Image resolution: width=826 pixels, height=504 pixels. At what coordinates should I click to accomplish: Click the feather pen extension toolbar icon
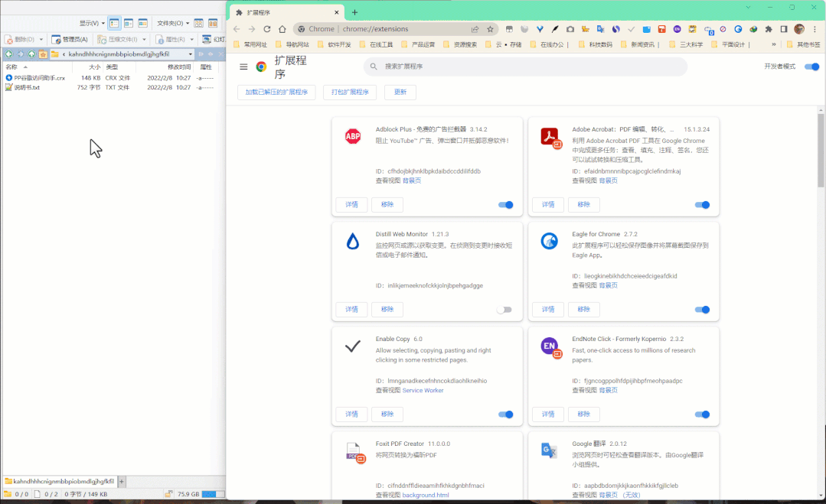(x=555, y=29)
